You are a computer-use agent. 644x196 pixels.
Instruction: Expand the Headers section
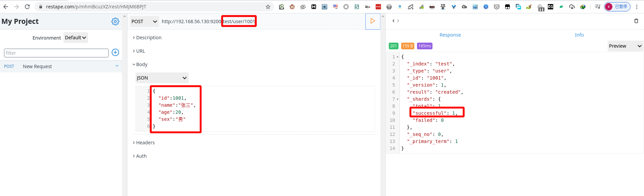pyautogui.click(x=144, y=143)
